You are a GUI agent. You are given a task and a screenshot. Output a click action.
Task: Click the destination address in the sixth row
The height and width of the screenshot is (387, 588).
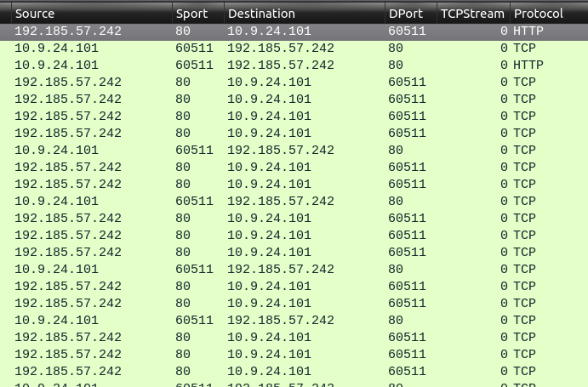coord(269,116)
